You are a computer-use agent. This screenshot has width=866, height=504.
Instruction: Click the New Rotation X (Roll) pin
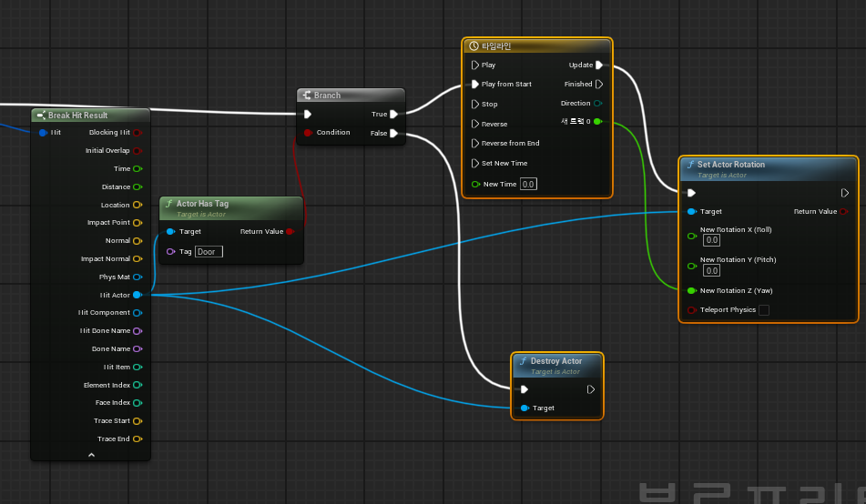click(x=691, y=236)
